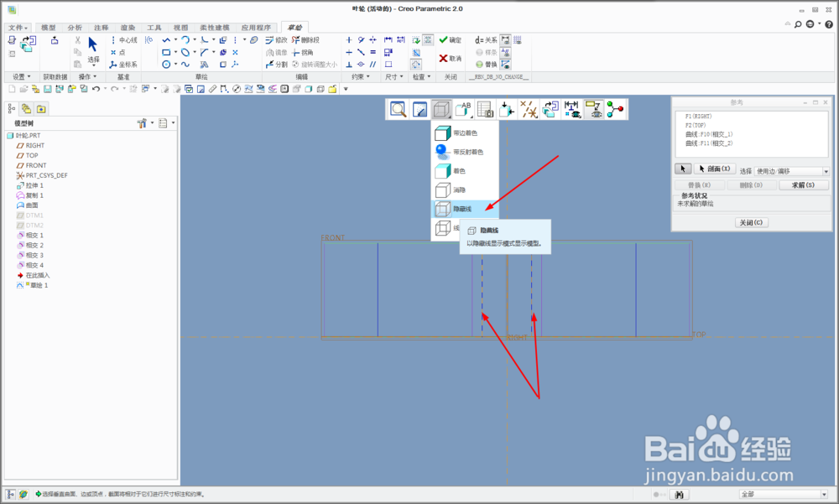Screen dimensions: 839x504
Task: Select the Spline sketch tool
Action: [x=185, y=65]
